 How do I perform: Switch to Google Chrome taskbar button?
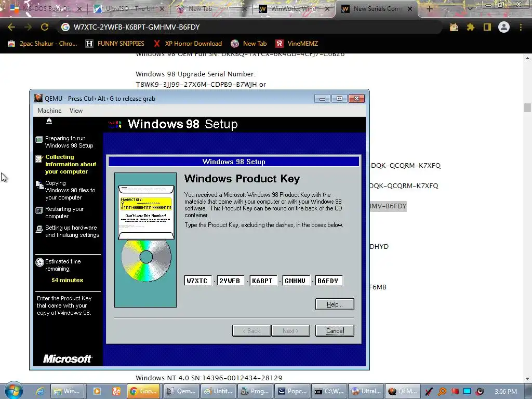tap(143, 391)
